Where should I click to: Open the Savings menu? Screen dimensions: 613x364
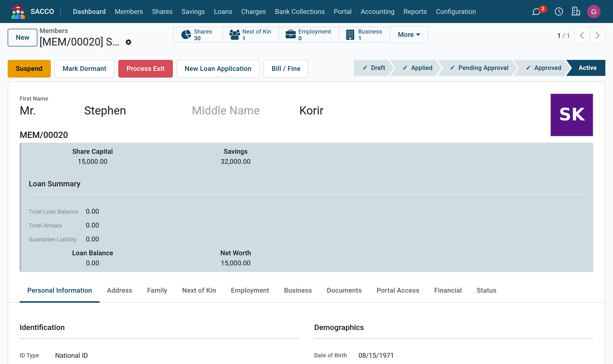click(193, 11)
